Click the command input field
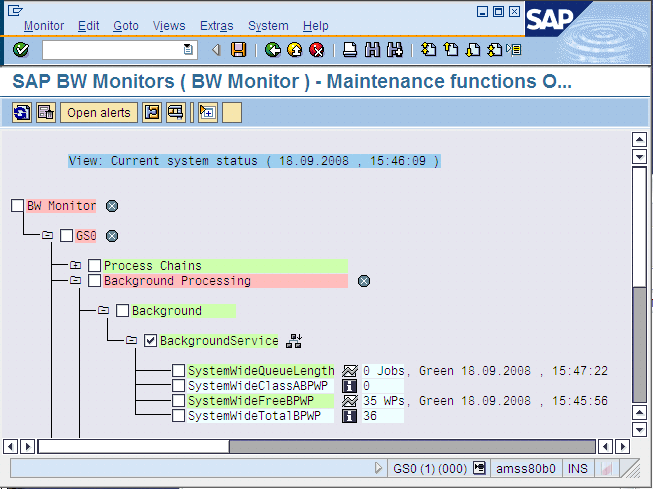Viewport: 653px width, 489px height. [x=112, y=49]
